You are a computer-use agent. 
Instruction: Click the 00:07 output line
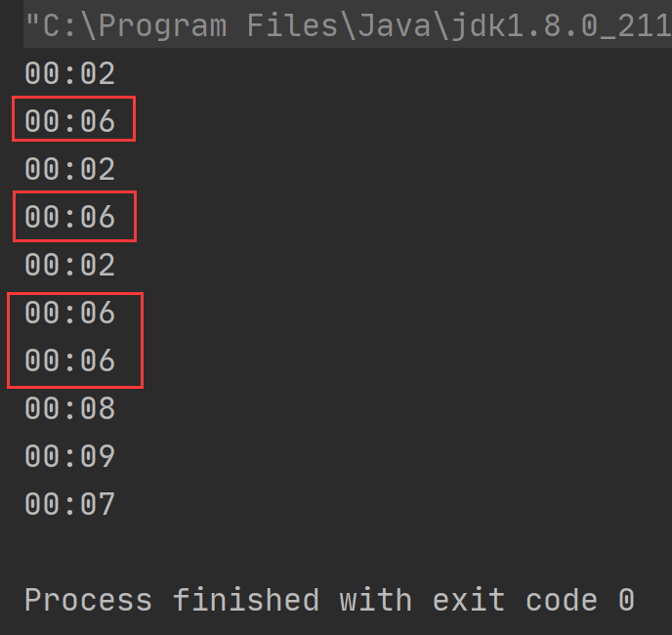(x=70, y=504)
